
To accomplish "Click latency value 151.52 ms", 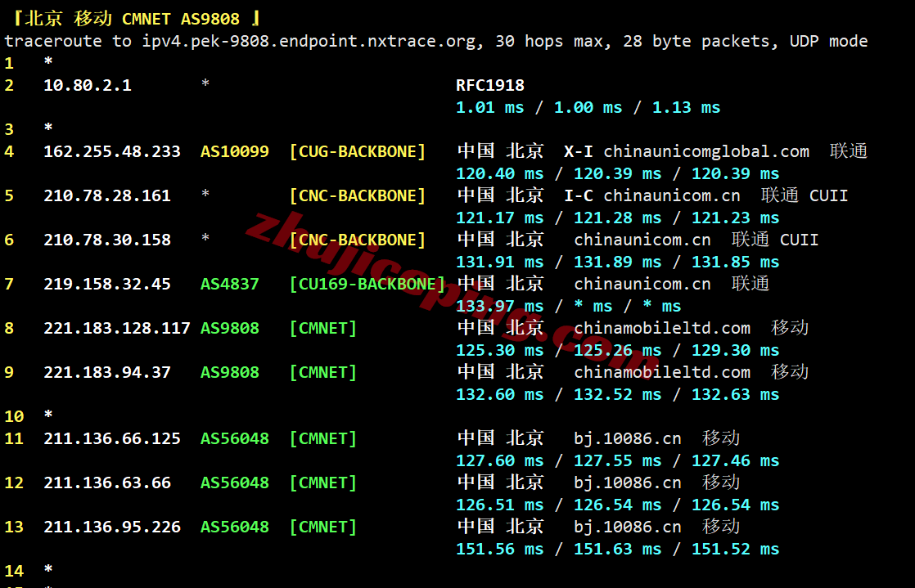I will pos(735,550).
